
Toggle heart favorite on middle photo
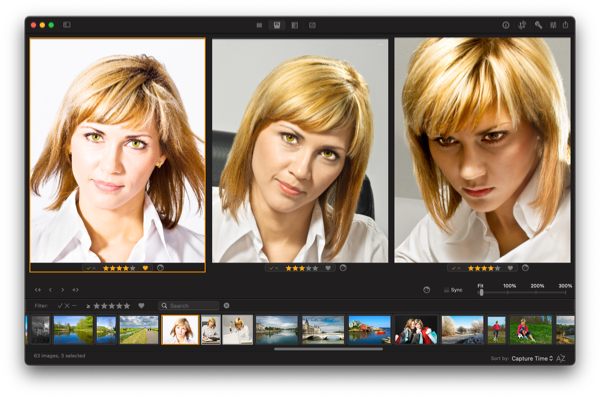(x=328, y=268)
